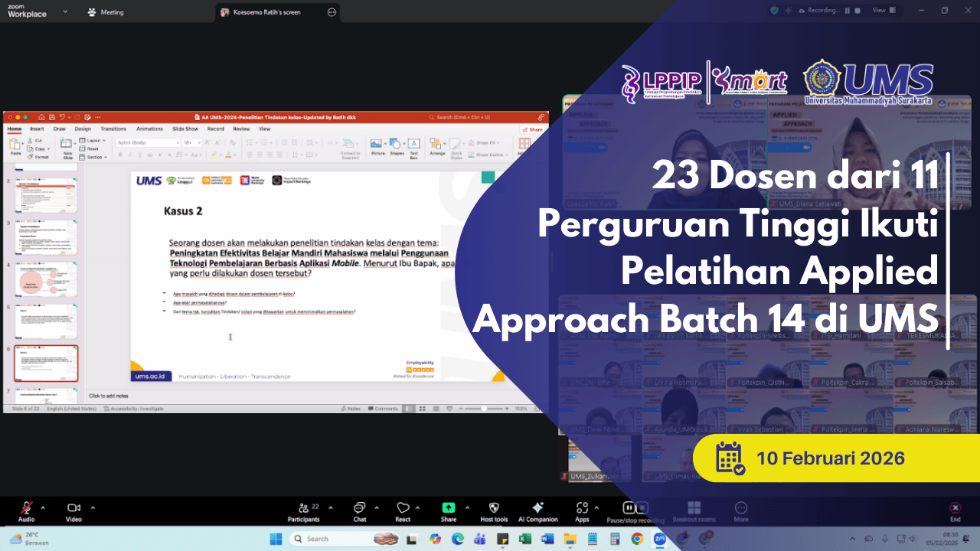Switch to the Meeting tab
This screenshot has width=980, height=551.
tap(106, 12)
